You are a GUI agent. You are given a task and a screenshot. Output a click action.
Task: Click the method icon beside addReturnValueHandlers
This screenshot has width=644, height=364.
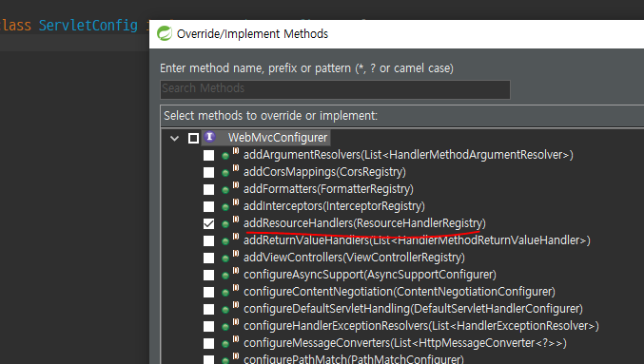(x=225, y=241)
